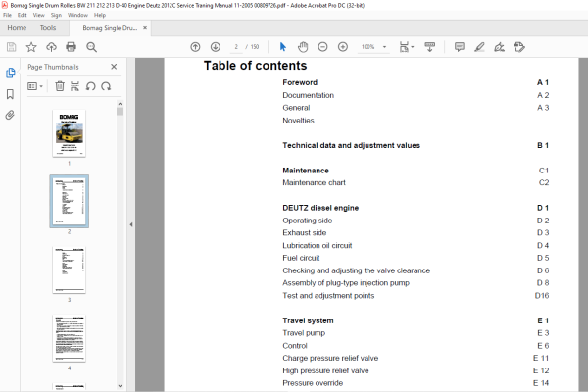
Task: Toggle the Bookmarks side panel
Action: coord(10,94)
